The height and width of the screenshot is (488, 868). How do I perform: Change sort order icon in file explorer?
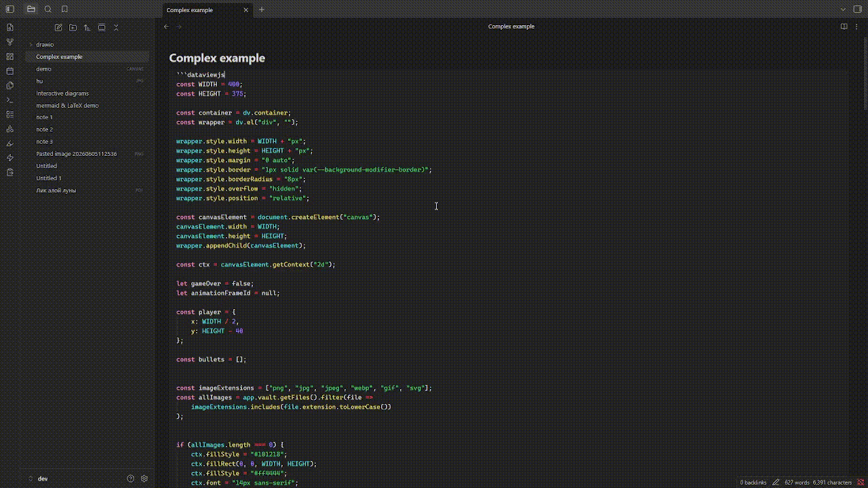coord(87,28)
